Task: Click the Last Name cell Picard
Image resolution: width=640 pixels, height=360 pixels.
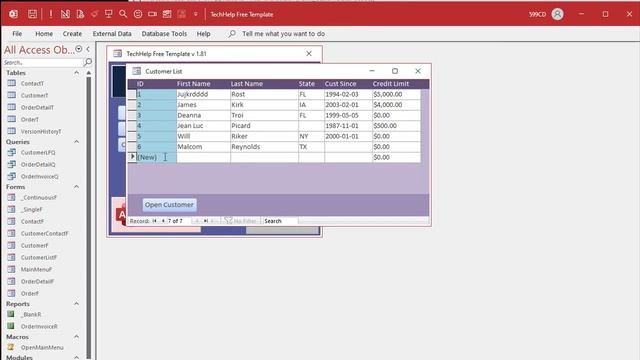Action: click(264, 126)
